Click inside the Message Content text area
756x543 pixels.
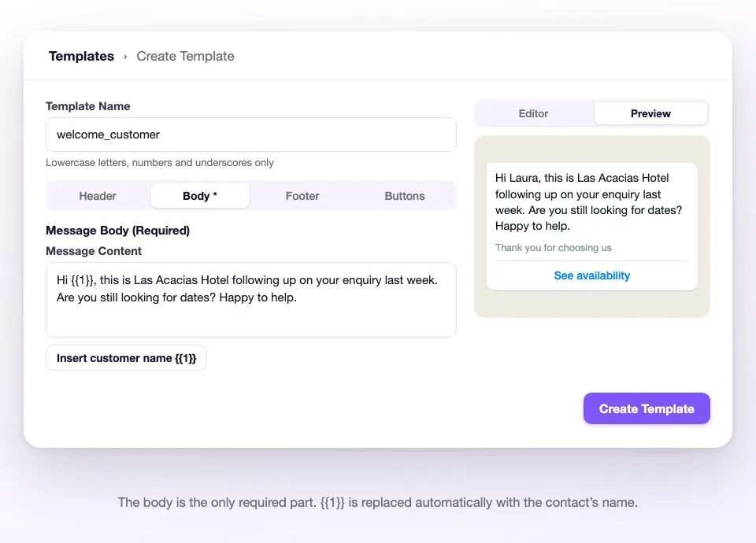click(250, 300)
